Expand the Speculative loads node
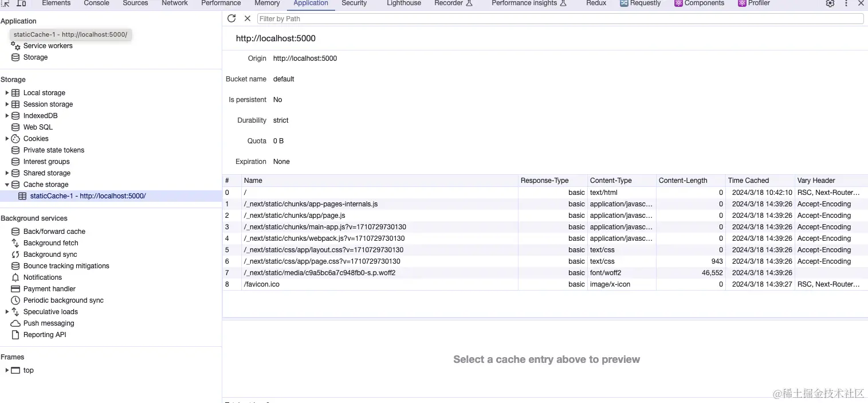The width and height of the screenshot is (868, 403). 7,312
